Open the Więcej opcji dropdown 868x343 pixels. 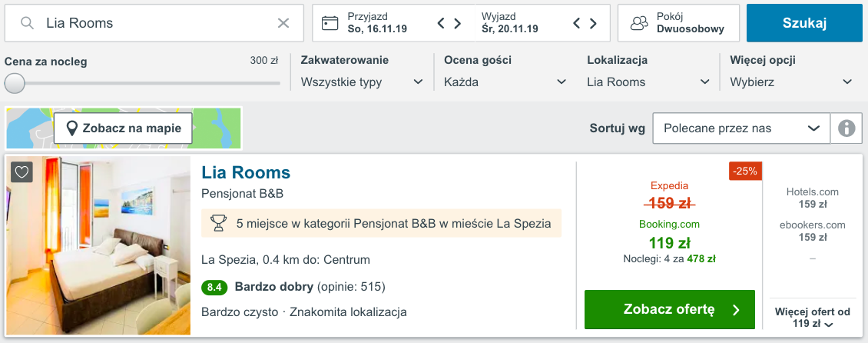point(791,82)
